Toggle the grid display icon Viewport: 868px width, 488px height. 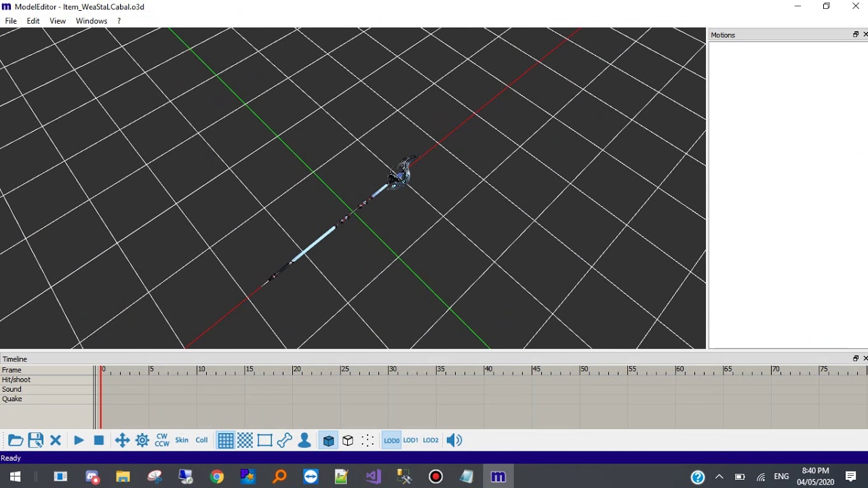(225, 441)
